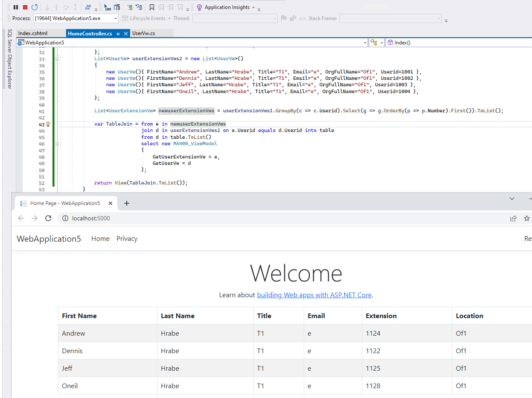
Task: Open the building Web apps with ASP.NET Core link
Action: (x=314, y=295)
